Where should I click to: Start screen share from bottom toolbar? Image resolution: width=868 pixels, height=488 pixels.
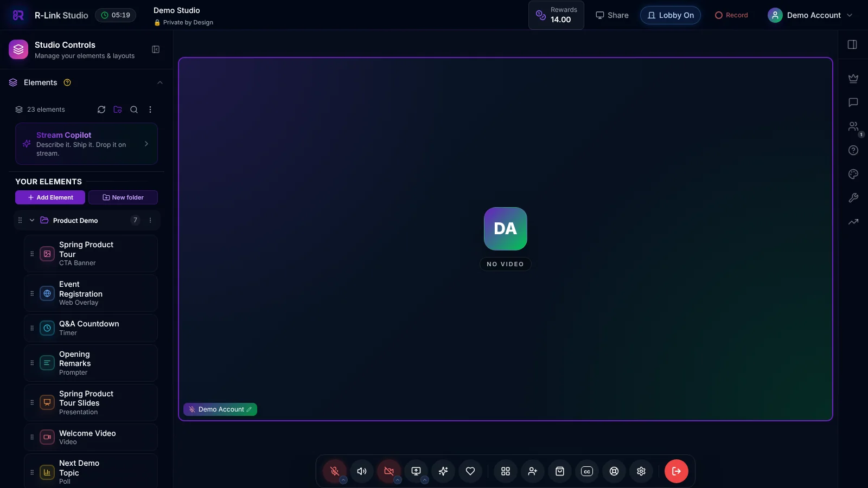416,471
